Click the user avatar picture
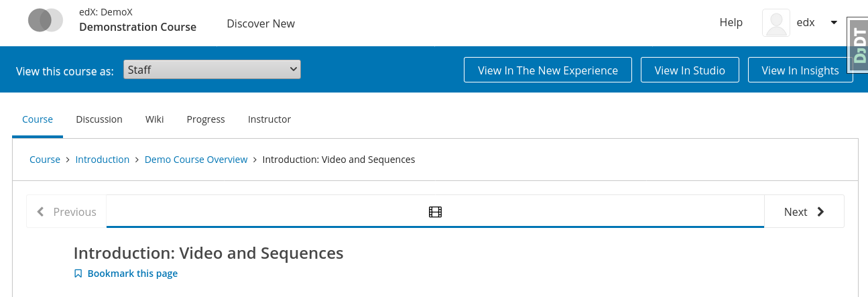868x297 pixels. pos(776,23)
